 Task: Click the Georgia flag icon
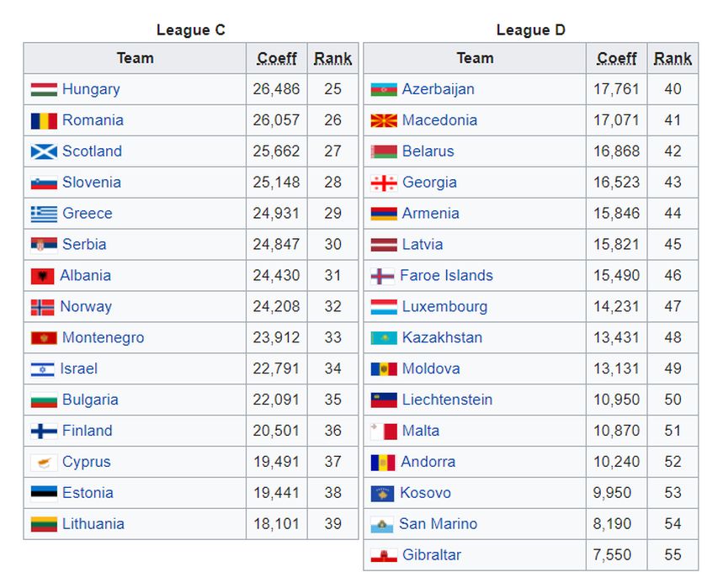pyautogui.click(x=384, y=183)
